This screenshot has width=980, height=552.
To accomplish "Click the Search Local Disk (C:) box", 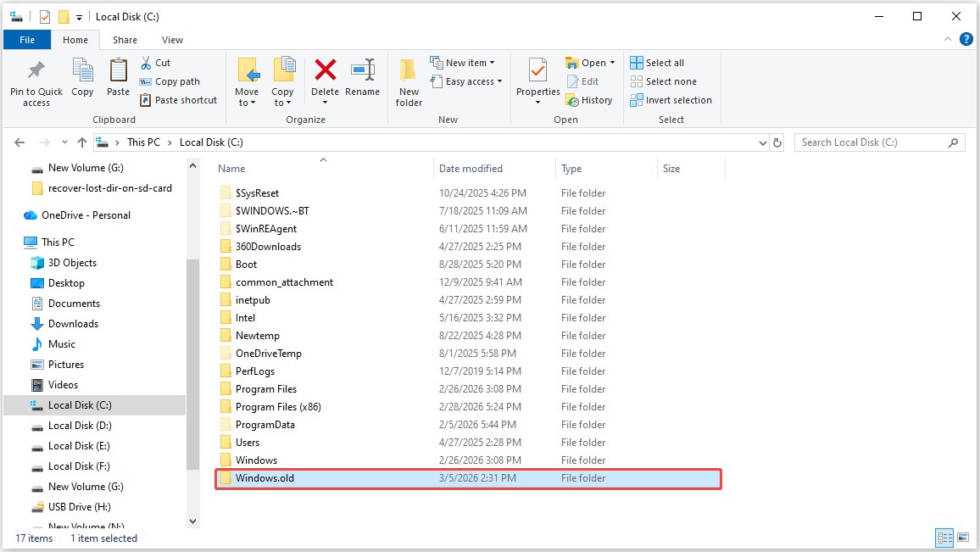I will [x=879, y=142].
